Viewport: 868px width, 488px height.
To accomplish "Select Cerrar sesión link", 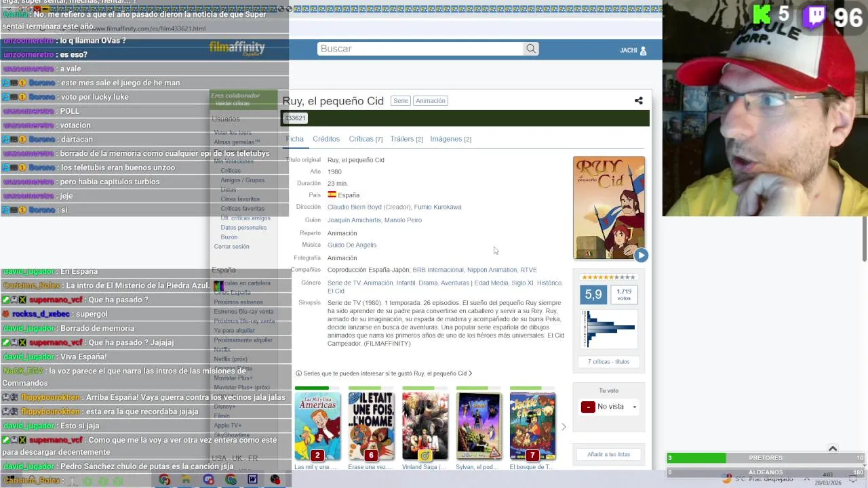I will [x=232, y=247].
